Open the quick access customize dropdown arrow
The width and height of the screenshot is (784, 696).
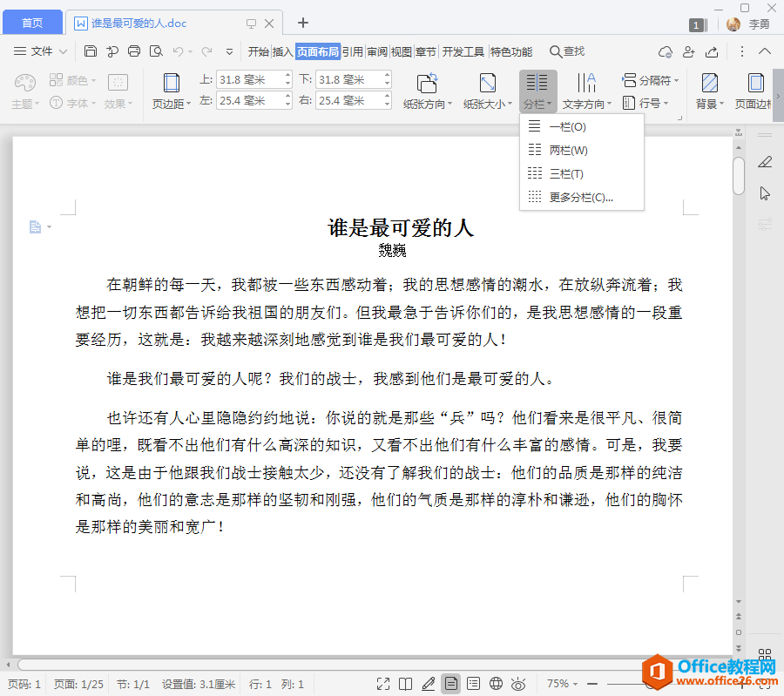click(x=229, y=51)
